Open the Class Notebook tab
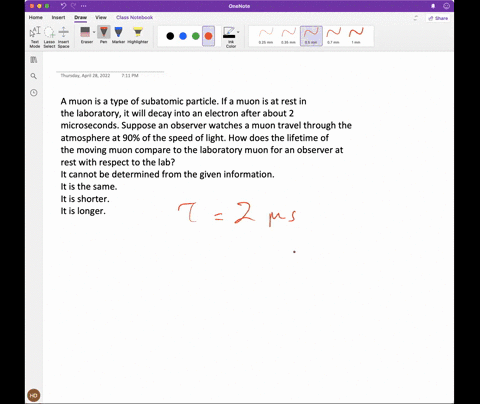The width and height of the screenshot is (480, 404). (x=134, y=17)
